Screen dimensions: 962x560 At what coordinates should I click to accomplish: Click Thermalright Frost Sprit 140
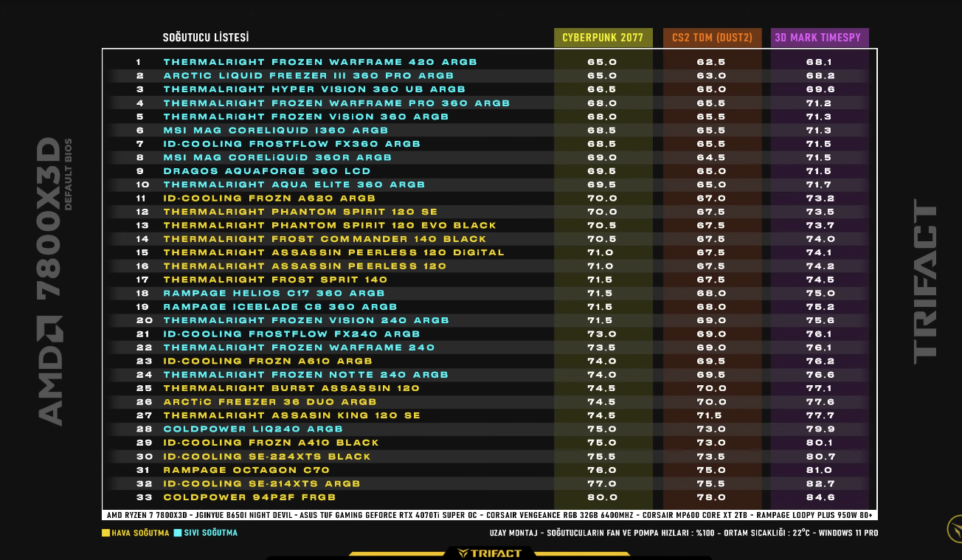click(275, 280)
